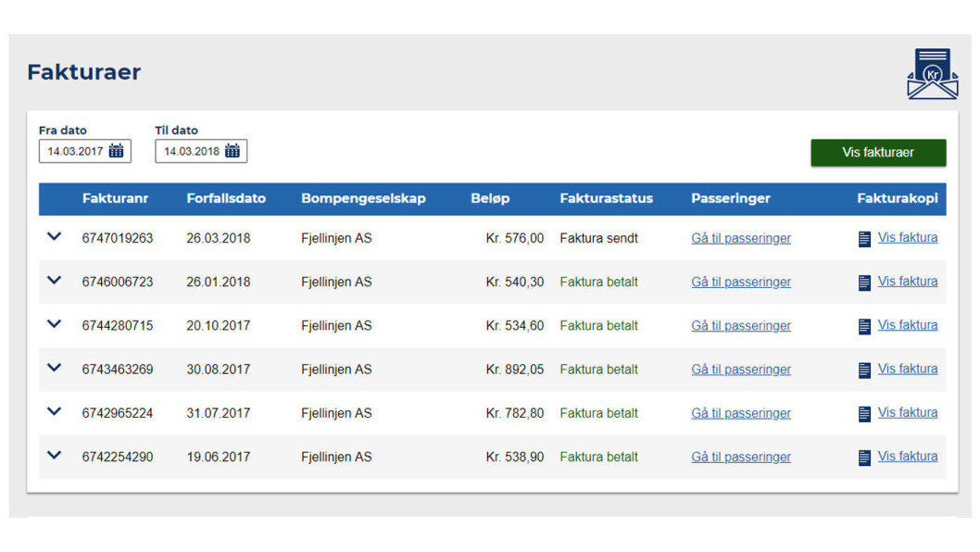Open Gå til passeringer for invoice 6744280715
Screen dimensions: 980x552
pyautogui.click(x=741, y=326)
